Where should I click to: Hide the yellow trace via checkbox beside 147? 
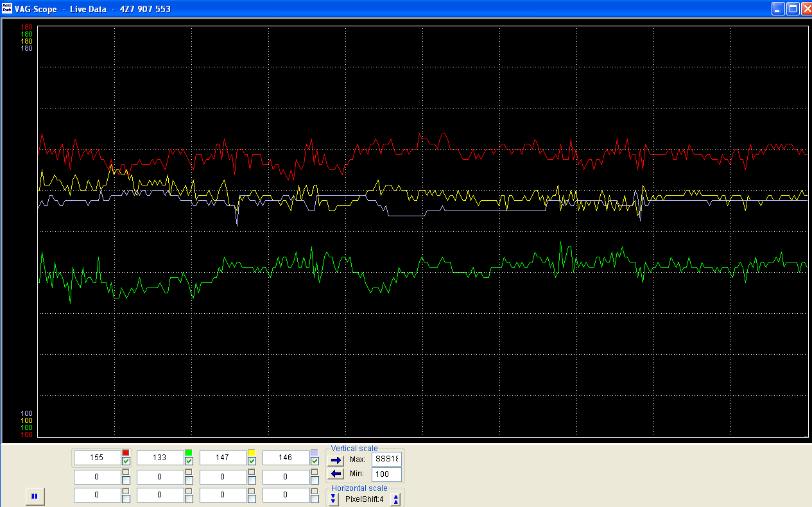point(252,461)
